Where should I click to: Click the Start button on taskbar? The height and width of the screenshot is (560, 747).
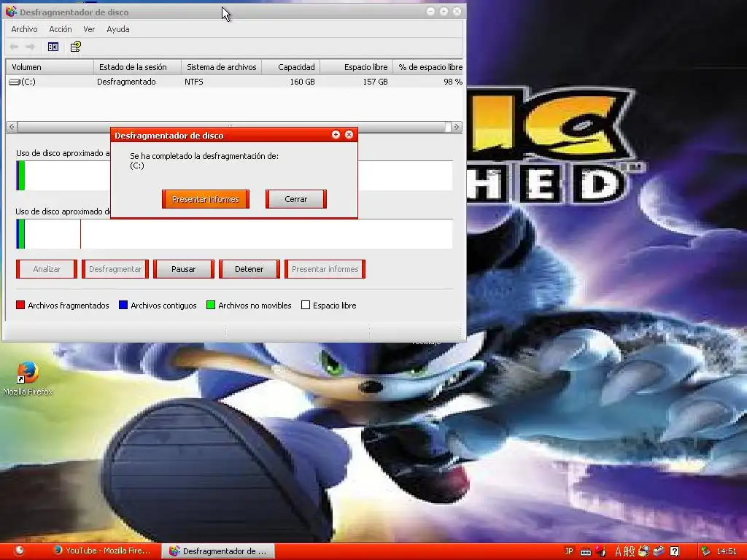tap(18, 551)
